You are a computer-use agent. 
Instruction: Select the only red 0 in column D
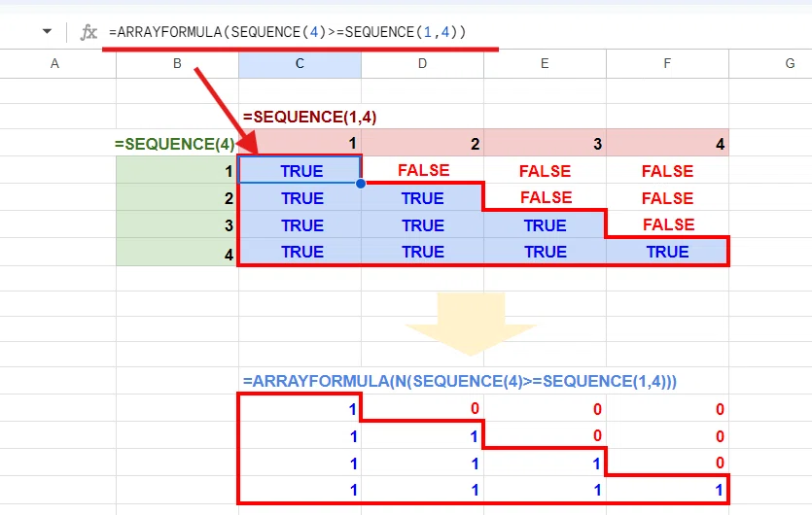[x=423, y=408]
